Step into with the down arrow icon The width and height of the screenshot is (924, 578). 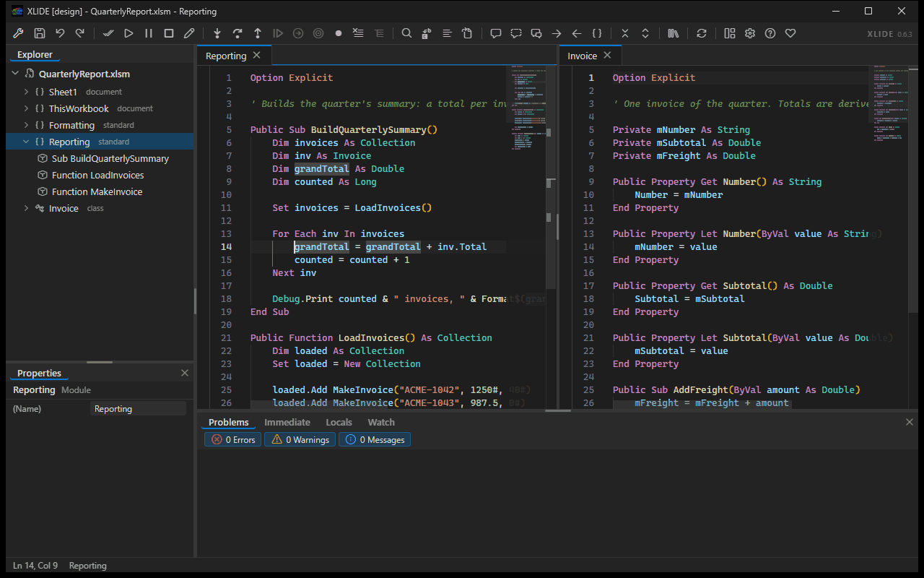(217, 33)
